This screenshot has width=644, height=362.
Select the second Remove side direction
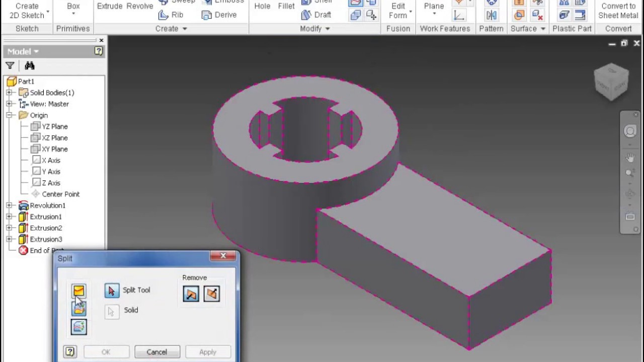[212, 294]
